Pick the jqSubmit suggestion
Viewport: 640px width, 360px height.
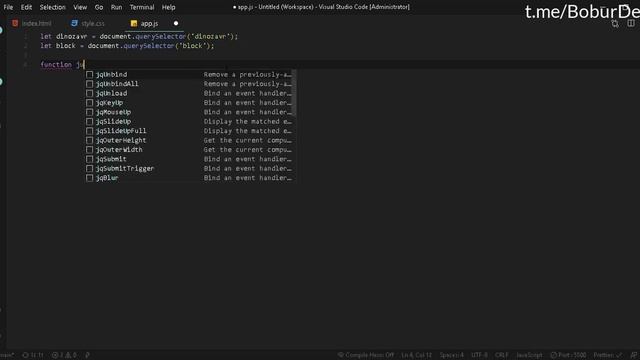point(190,159)
